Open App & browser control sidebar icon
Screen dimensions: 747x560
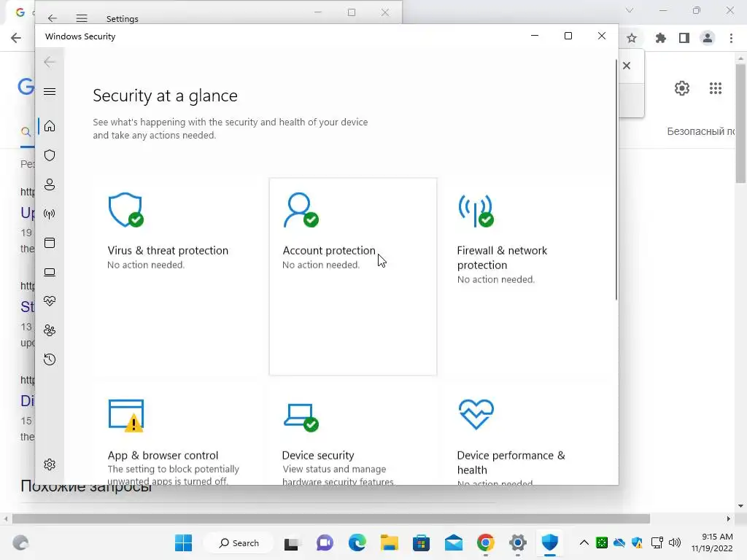(50, 243)
